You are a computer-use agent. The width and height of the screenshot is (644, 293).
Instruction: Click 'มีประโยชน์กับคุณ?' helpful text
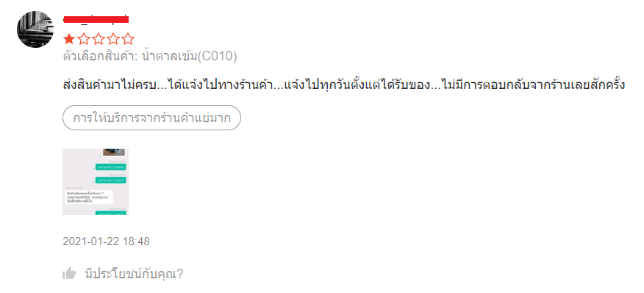coord(134,273)
